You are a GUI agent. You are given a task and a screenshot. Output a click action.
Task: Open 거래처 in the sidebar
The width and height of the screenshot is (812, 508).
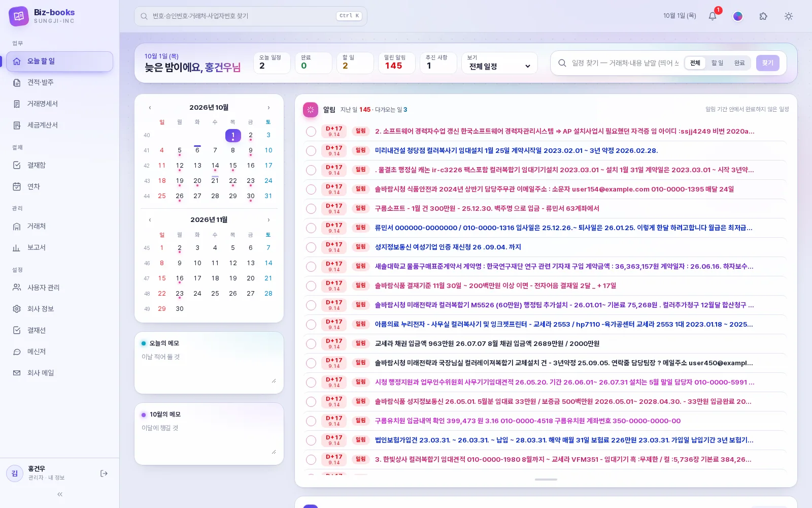tap(59, 226)
